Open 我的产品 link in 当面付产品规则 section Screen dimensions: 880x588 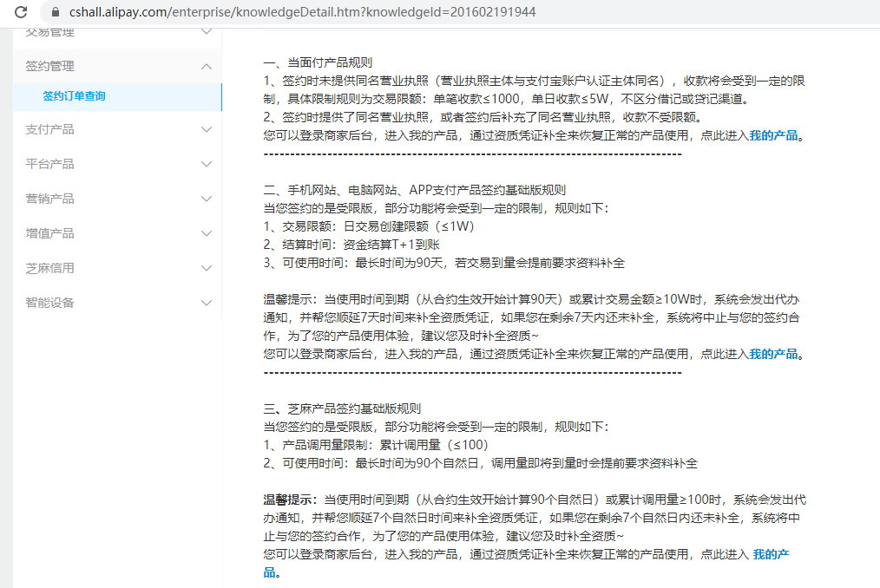(773, 135)
